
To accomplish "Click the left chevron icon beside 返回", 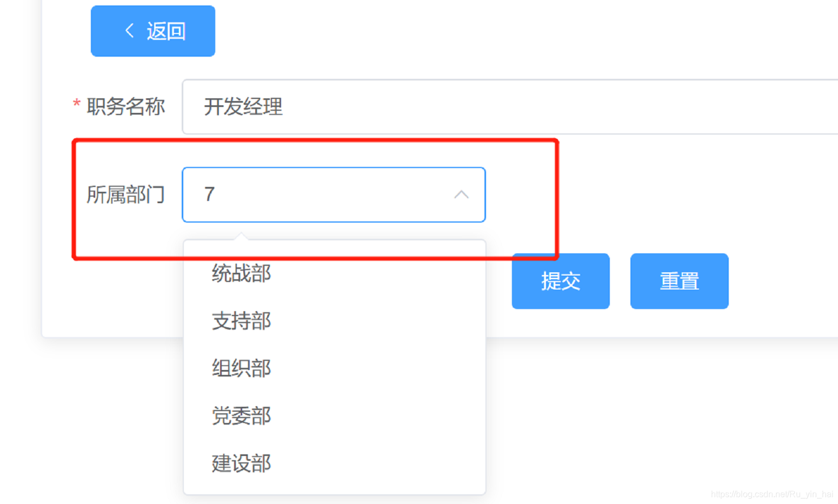I will tap(129, 31).
